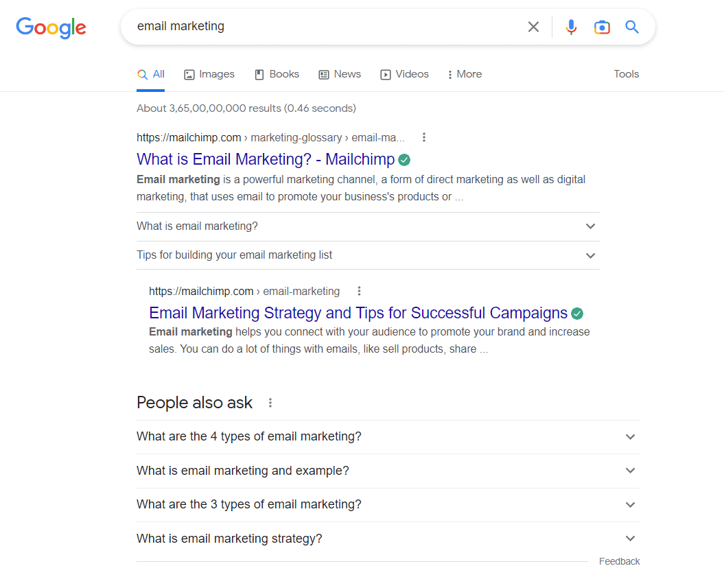Click the Google logo

click(x=51, y=27)
